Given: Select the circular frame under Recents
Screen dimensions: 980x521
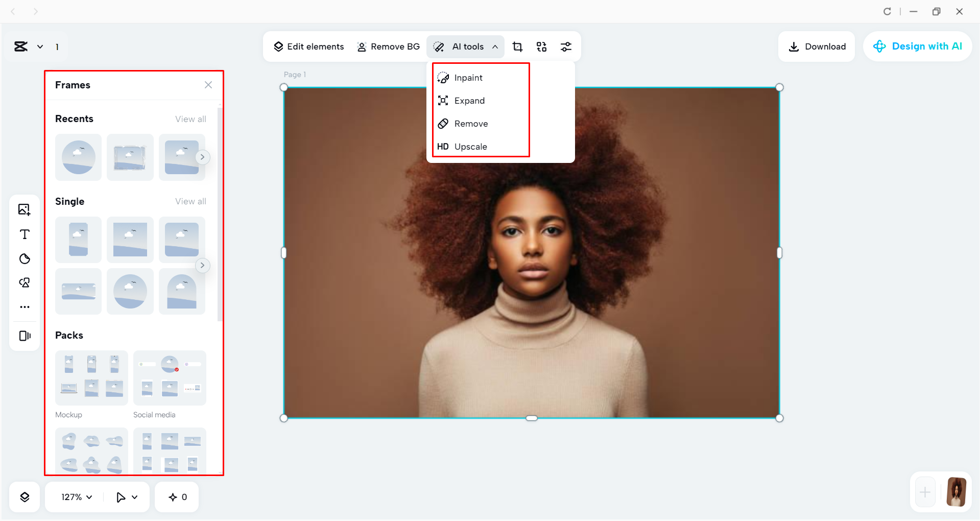Looking at the screenshot, I should 78,157.
